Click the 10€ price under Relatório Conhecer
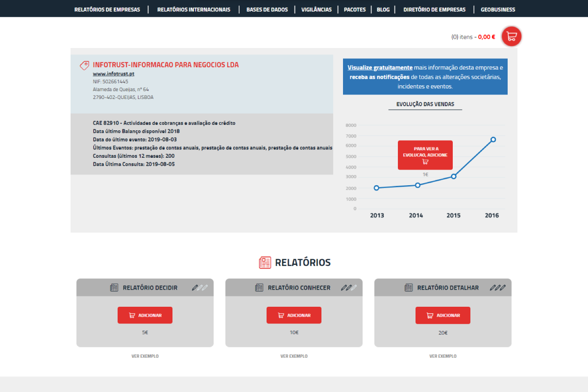The image size is (588, 392). (294, 333)
